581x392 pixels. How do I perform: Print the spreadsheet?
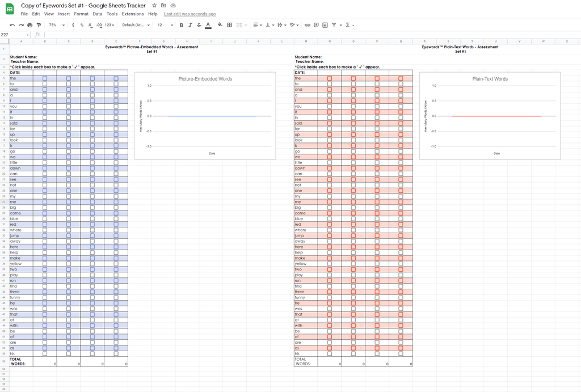30,25
